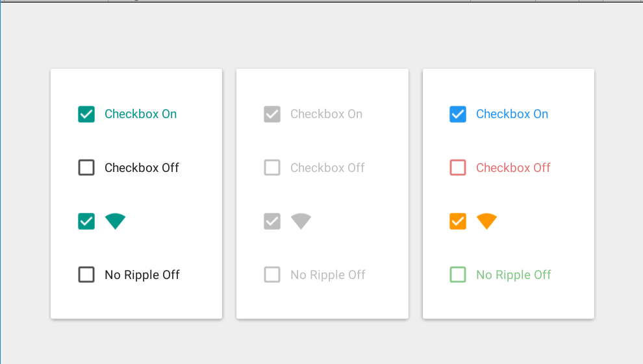Toggle the teal checkbox beside the wifi icon

tap(86, 221)
